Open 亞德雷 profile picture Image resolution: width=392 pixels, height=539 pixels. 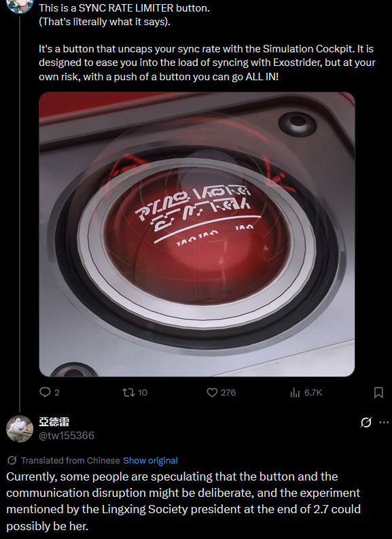click(20, 429)
